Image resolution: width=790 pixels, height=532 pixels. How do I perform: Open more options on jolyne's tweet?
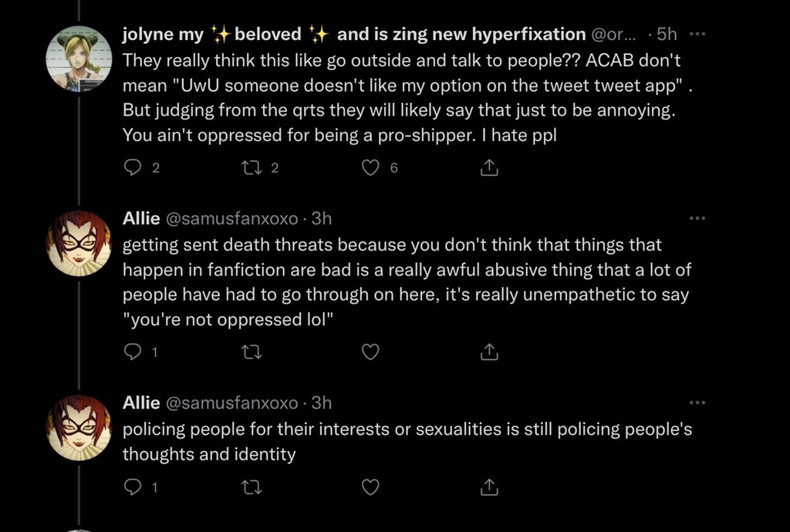click(x=697, y=34)
